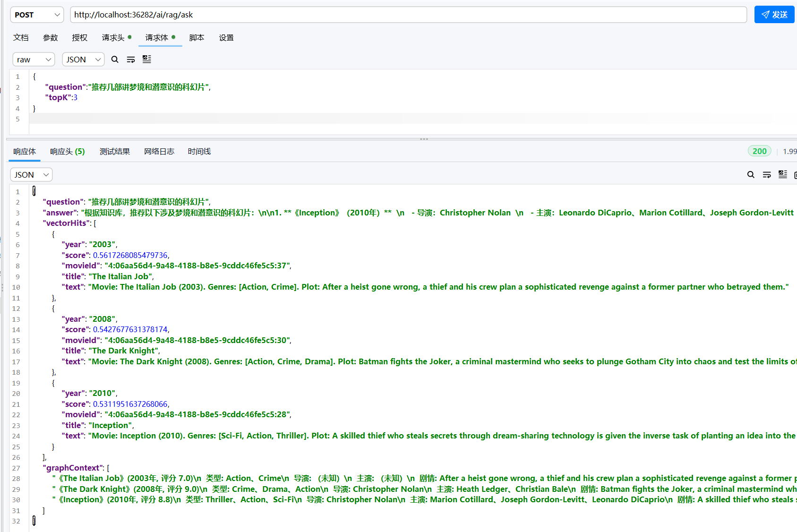Click the "answer" key in response

(x=60, y=213)
